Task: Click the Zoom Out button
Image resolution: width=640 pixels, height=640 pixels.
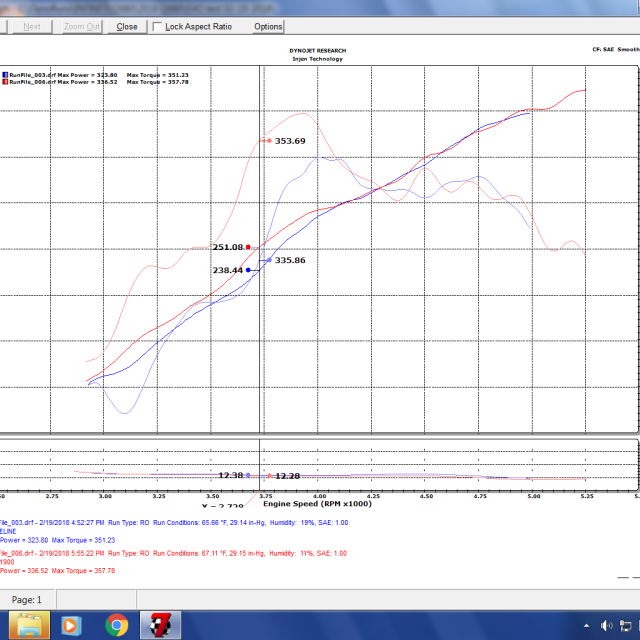Action: 81,27
